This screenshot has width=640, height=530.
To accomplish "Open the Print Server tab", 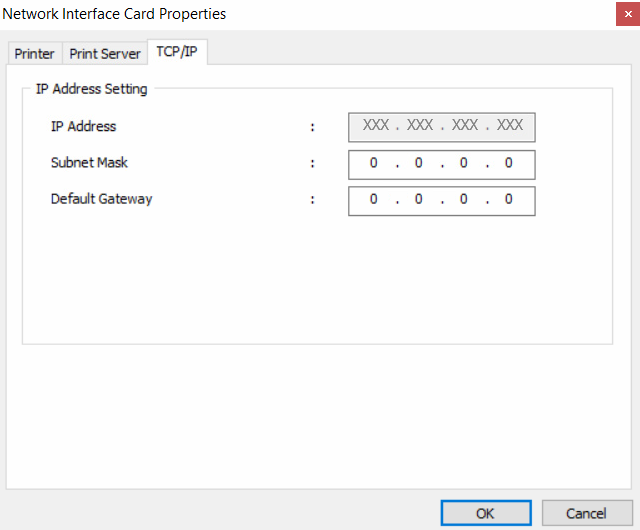I will 105,54.
